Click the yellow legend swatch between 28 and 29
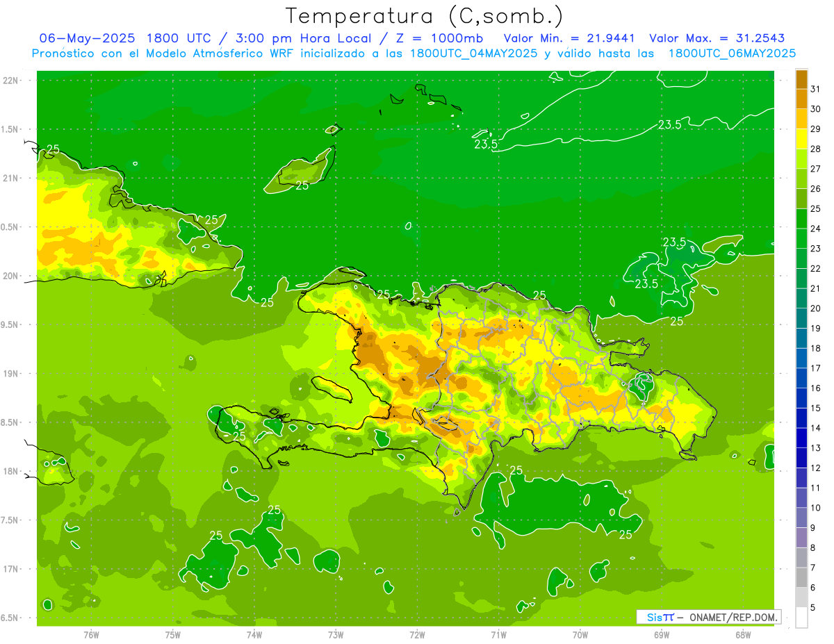This screenshot has width=834, height=644. click(x=801, y=139)
